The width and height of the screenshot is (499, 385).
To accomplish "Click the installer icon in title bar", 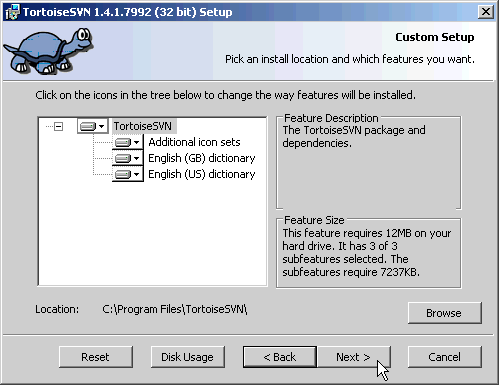I will tap(12, 12).
